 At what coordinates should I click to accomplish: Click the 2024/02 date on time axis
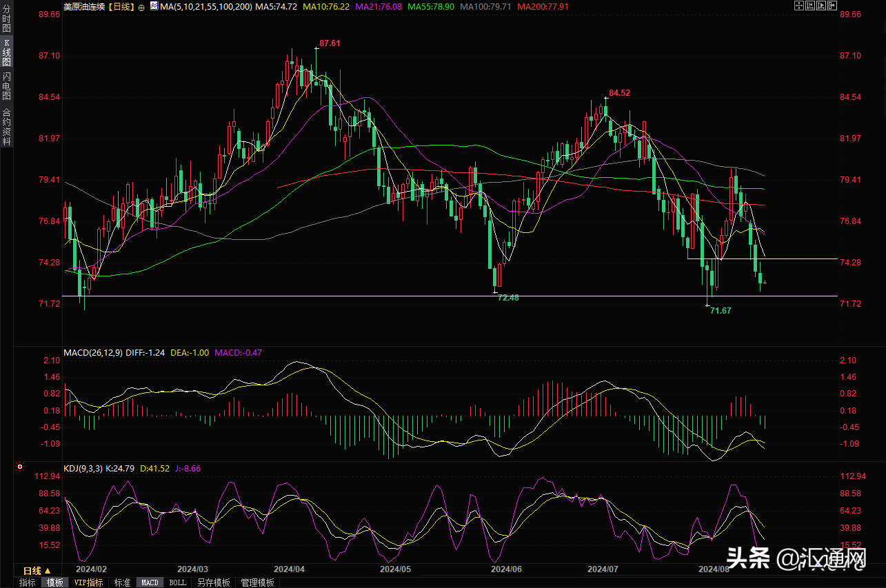91,569
